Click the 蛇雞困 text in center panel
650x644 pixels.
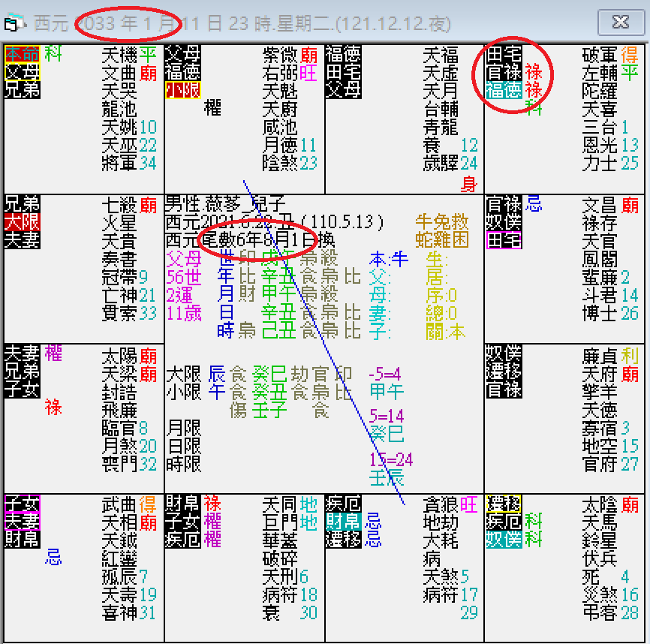(x=442, y=240)
